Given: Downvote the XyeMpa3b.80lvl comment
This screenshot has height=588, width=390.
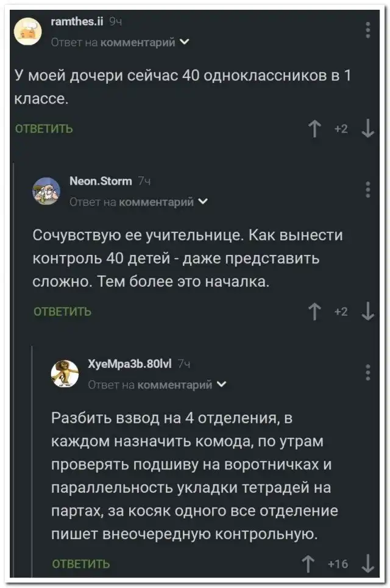Looking at the screenshot, I should [x=367, y=564].
